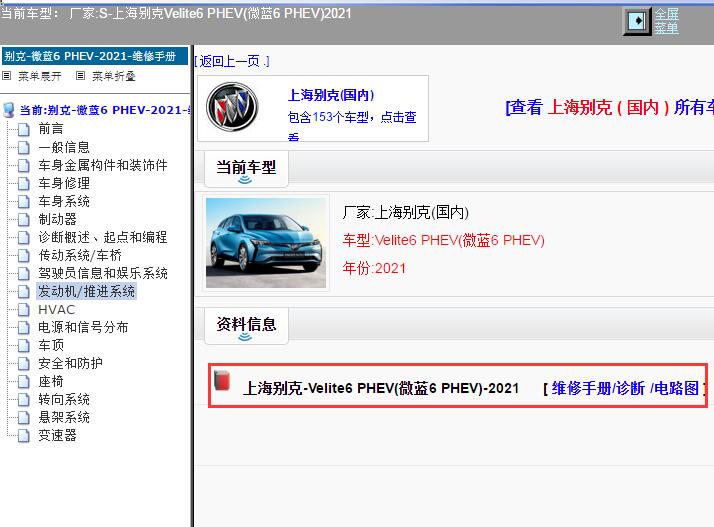The image size is (714, 527).
Task: Select the 当前车型 tab
Action: (x=246, y=169)
